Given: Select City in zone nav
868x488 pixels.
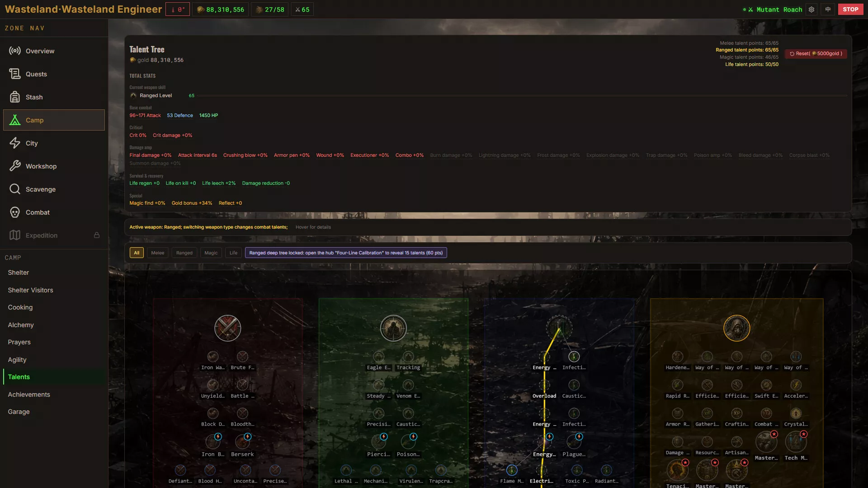Looking at the screenshot, I should (54, 143).
